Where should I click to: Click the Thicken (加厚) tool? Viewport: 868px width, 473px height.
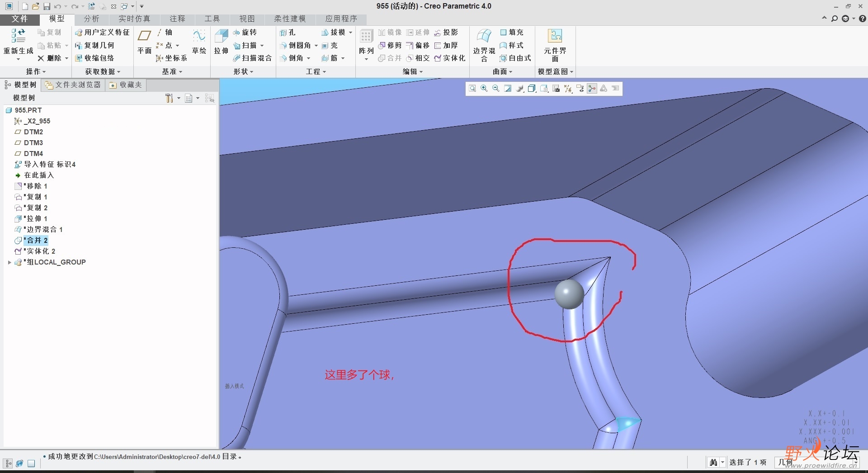(446, 46)
